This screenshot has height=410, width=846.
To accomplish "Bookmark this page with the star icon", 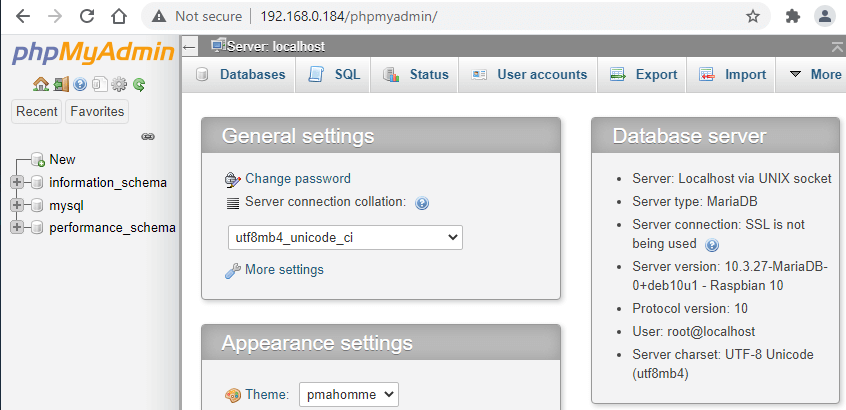I will tap(753, 16).
